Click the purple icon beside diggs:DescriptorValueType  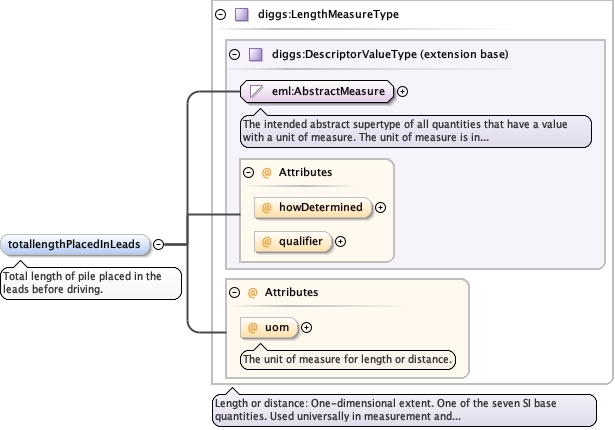tap(255, 55)
